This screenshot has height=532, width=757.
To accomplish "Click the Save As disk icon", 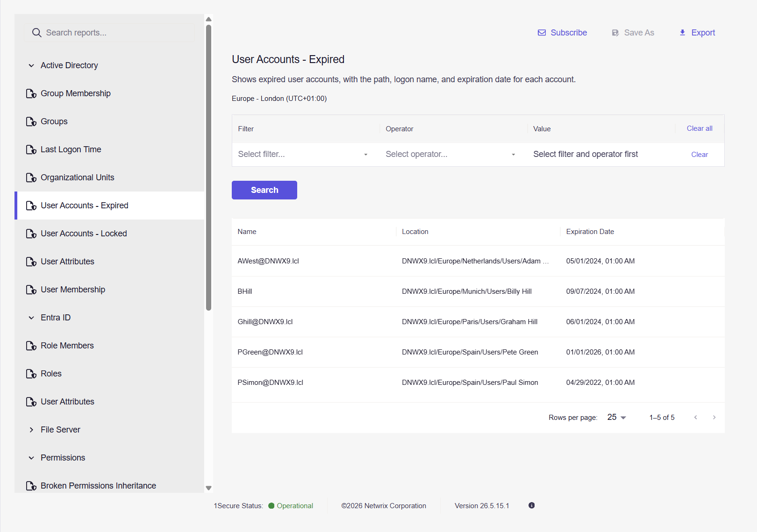I will tap(615, 33).
